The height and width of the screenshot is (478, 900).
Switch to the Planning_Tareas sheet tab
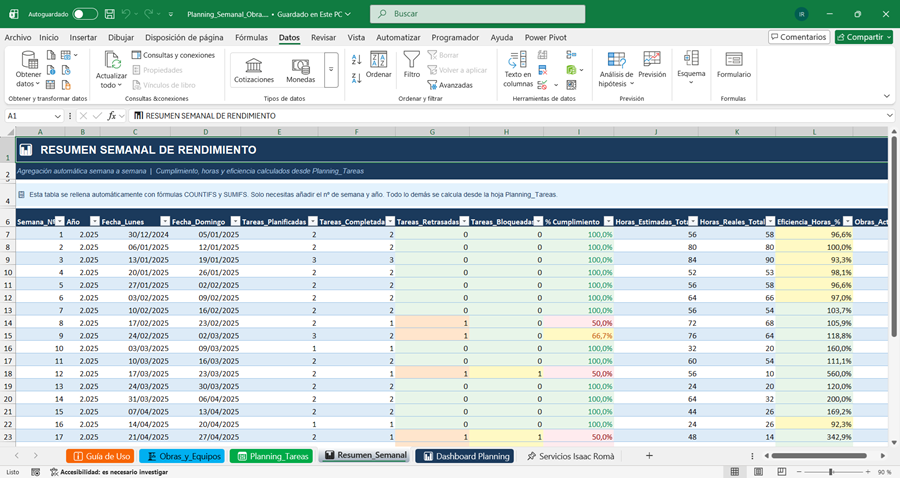tap(271, 456)
